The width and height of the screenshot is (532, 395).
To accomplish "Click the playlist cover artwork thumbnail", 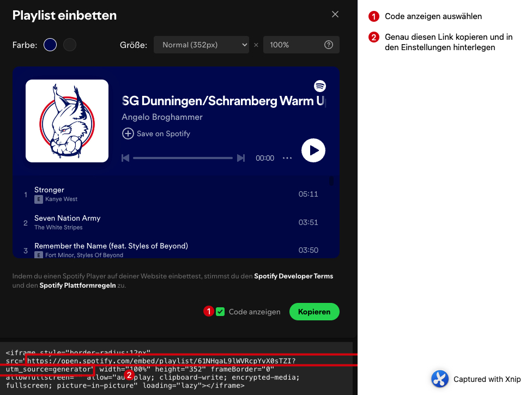I will (x=66, y=121).
